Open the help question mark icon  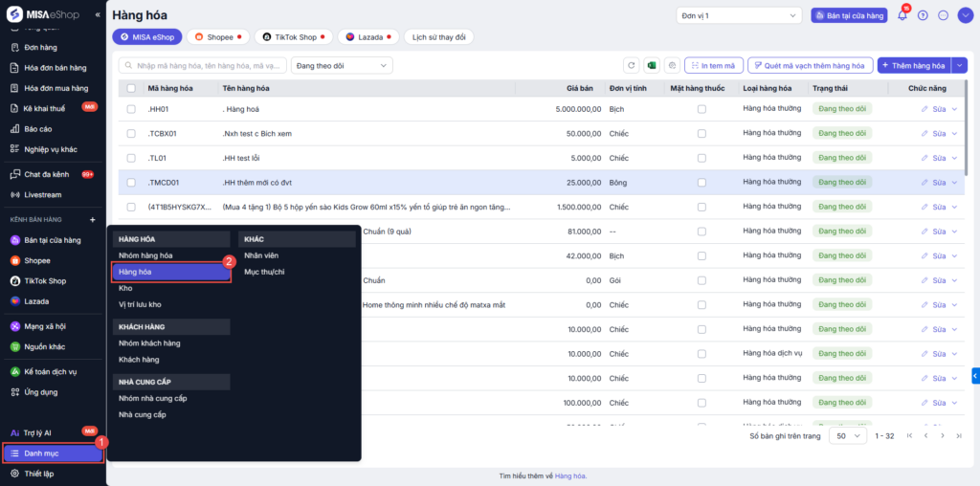click(x=923, y=15)
